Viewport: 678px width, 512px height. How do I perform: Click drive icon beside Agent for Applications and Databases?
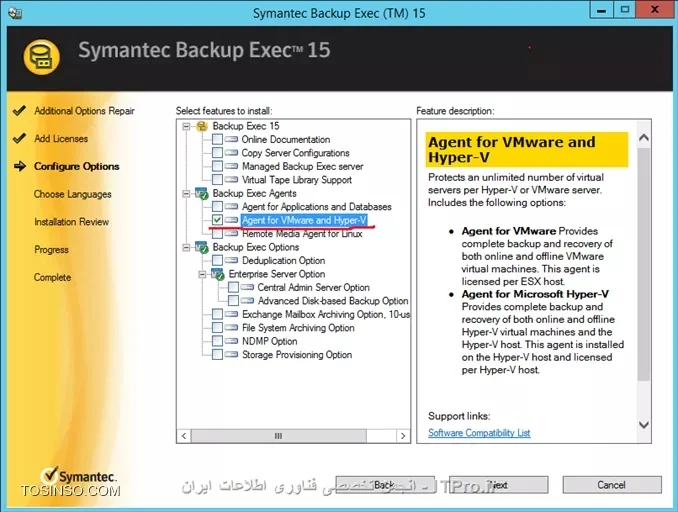(231, 206)
